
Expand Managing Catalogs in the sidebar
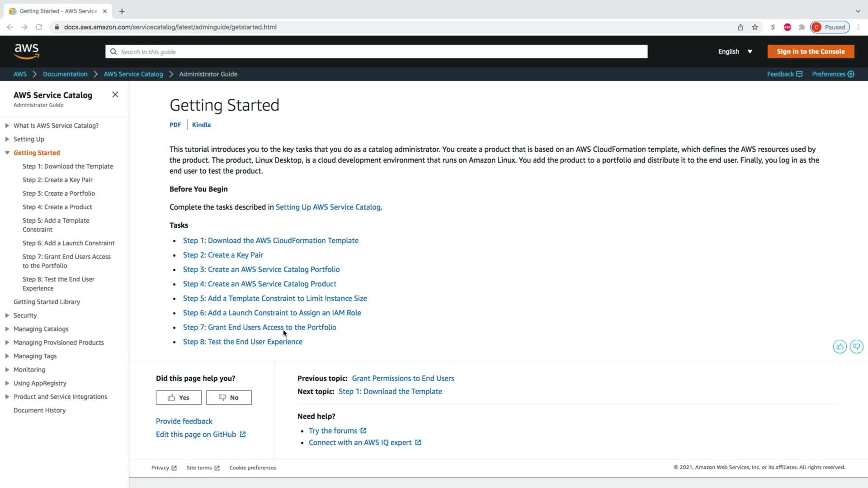click(x=7, y=329)
